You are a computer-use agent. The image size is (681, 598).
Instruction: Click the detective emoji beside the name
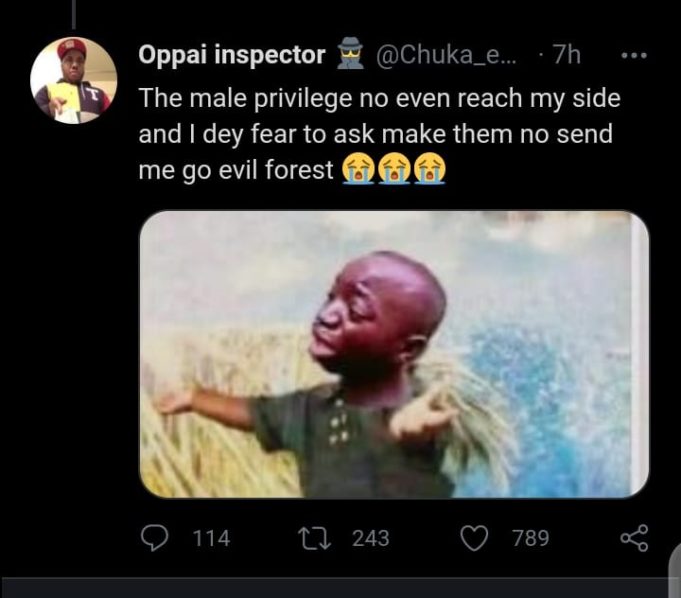352,55
